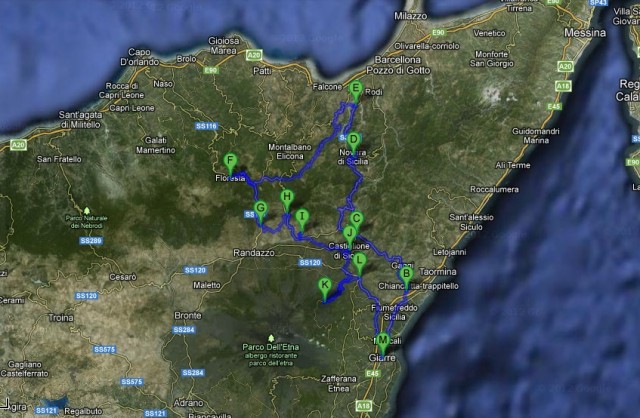Image resolution: width=640 pixels, height=418 pixels.
Task: Click the Messina city label
Action: point(586,32)
